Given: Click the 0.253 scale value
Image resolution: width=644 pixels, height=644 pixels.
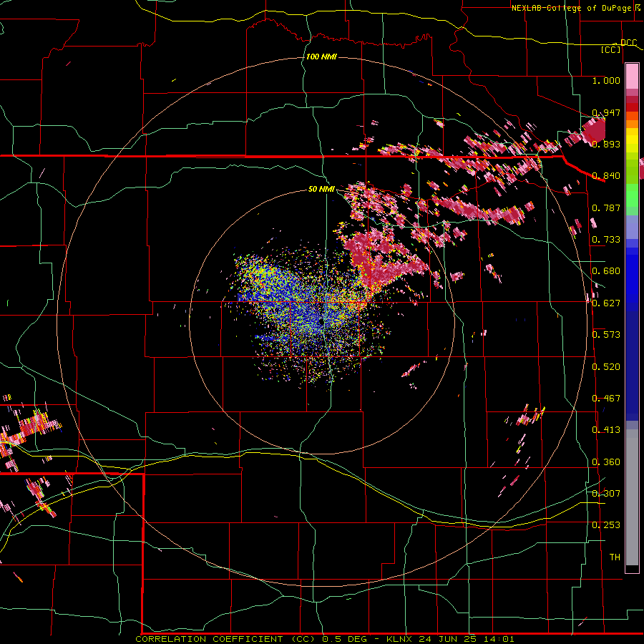Looking at the screenshot, I should click(x=606, y=525).
